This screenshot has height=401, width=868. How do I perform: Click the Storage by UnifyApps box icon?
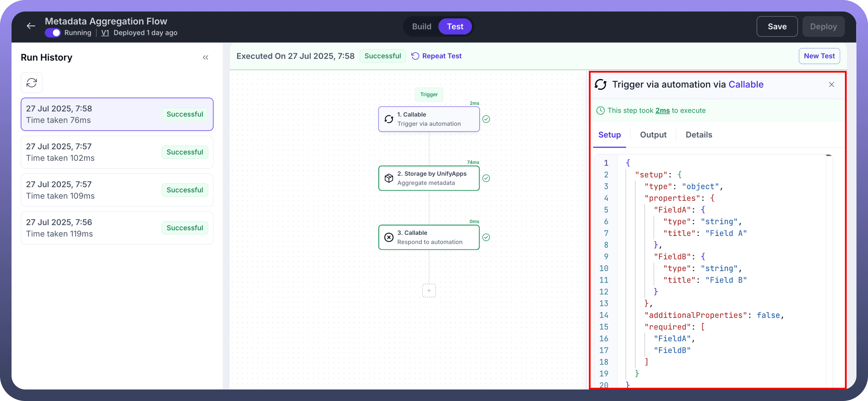click(x=389, y=178)
